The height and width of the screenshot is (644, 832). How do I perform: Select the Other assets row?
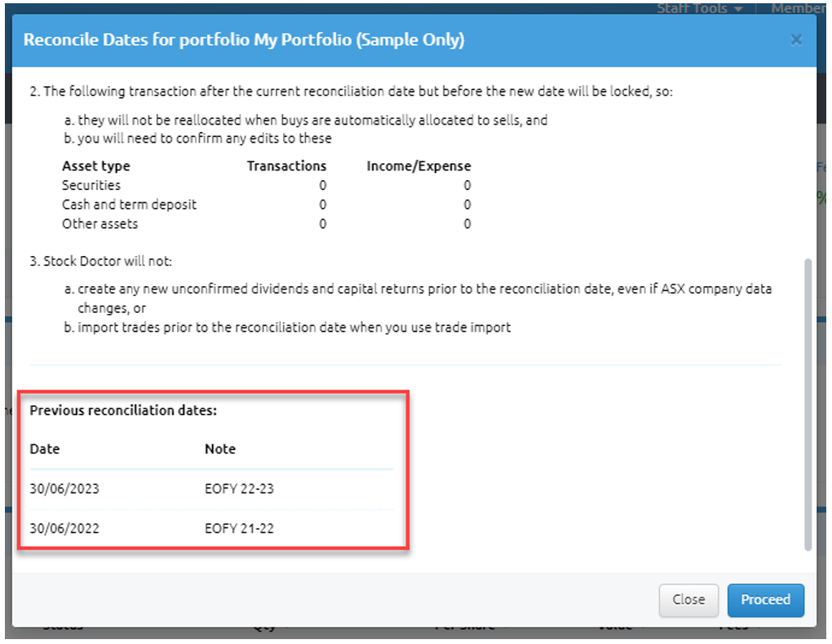tap(100, 223)
